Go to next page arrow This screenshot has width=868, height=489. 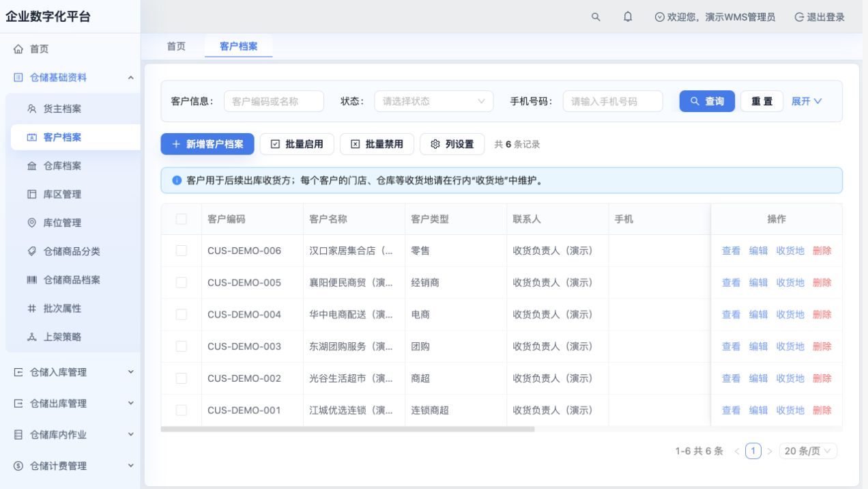click(x=770, y=451)
